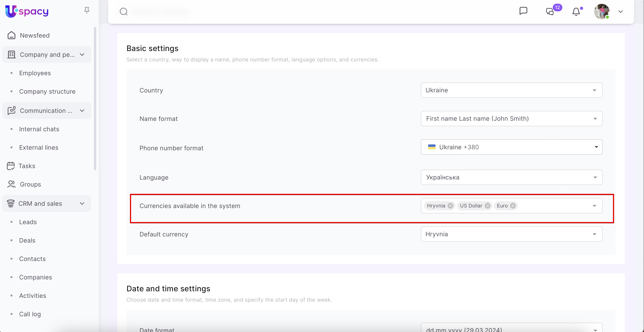Open Company structure link

[x=47, y=91]
